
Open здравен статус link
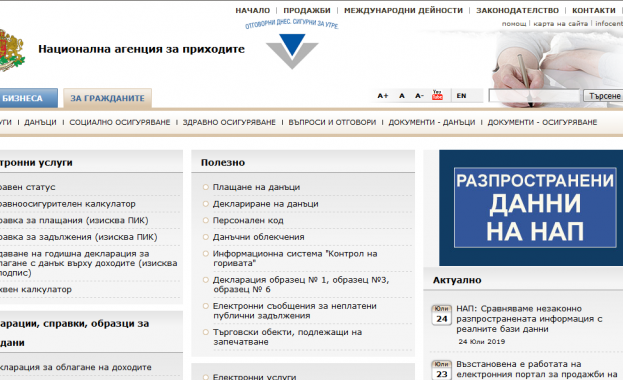(27, 187)
